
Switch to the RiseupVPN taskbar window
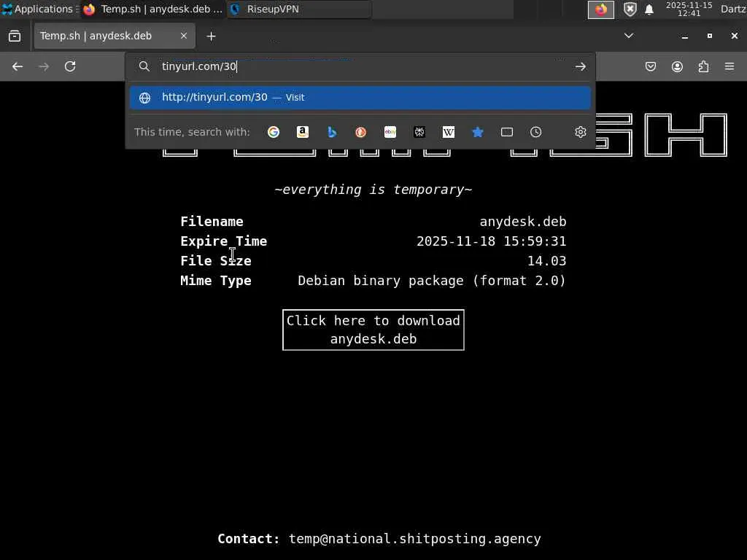(299, 9)
